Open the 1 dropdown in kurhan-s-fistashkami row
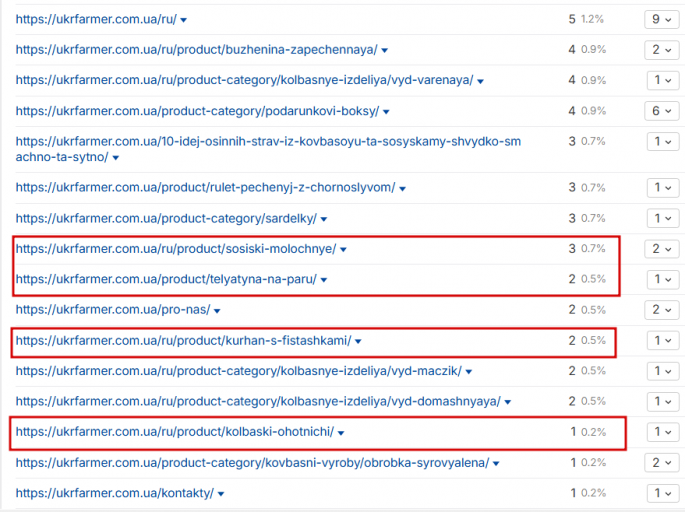Viewport: 685px width, 512px height. pos(663,340)
